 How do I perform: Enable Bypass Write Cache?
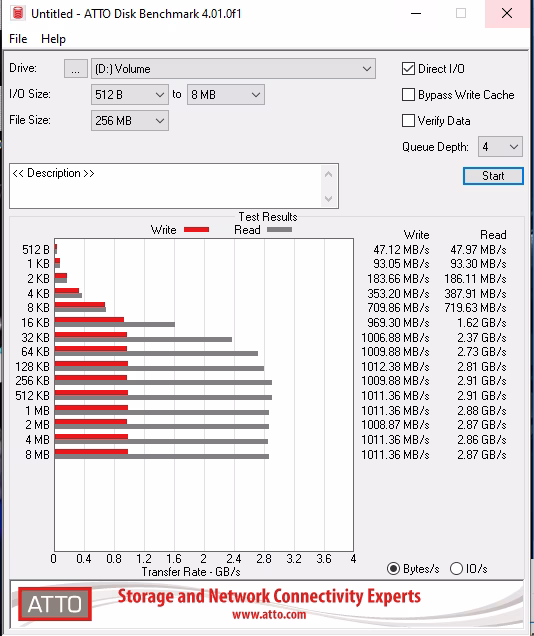(408, 95)
